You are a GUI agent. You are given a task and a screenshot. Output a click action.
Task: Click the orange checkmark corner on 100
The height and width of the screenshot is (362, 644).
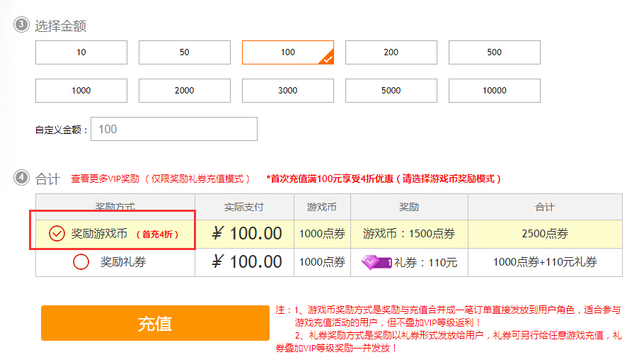(327, 59)
